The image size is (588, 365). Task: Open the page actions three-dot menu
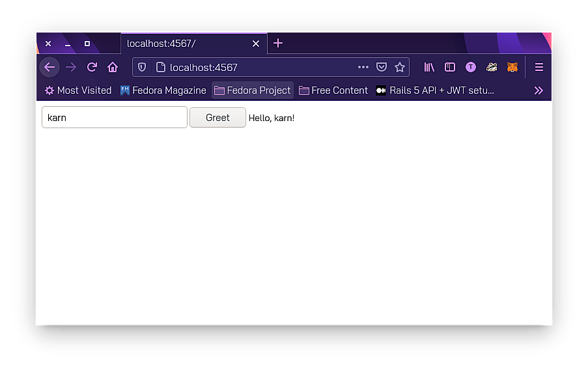(363, 67)
